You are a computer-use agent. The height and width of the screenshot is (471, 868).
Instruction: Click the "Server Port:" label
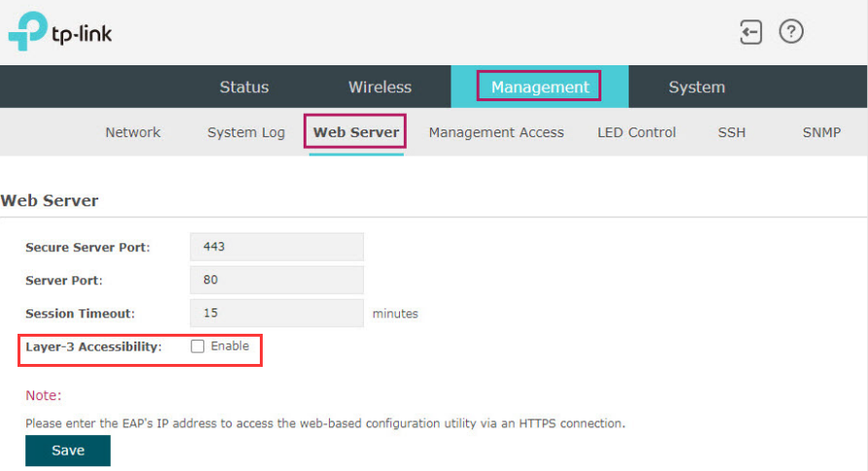(x=63, y=280)
